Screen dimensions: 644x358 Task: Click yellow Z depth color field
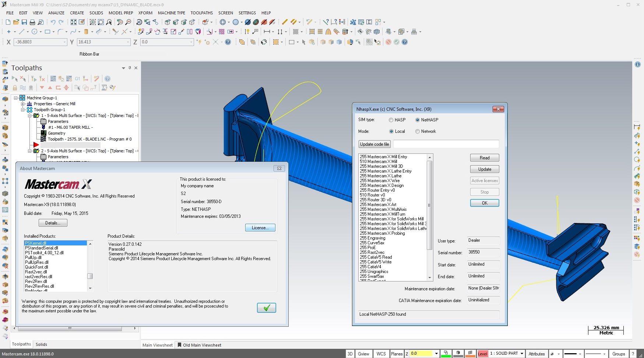pyautogui.click(x=421, y=354)
